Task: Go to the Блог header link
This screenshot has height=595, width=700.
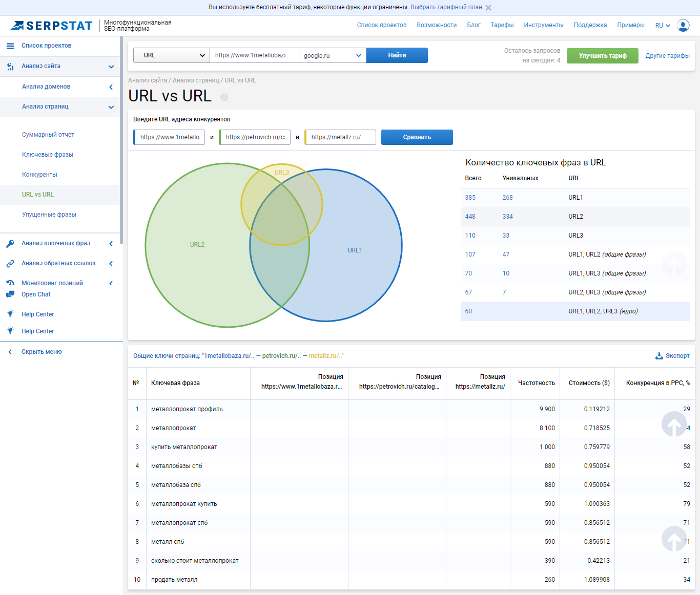Action: 473,25
